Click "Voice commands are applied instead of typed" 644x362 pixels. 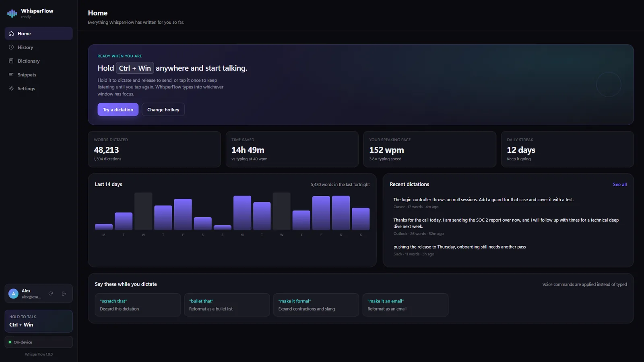click(x=584, y=284)
